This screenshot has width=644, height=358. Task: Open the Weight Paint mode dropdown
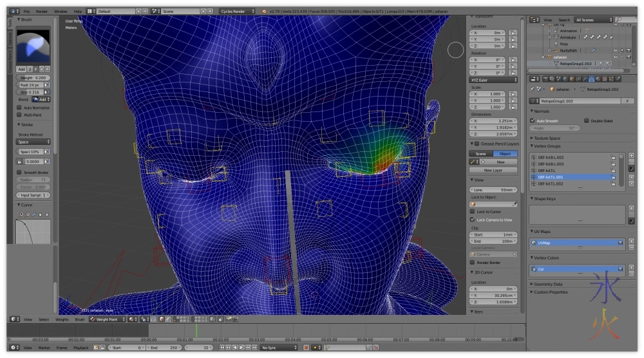point(107,319)
